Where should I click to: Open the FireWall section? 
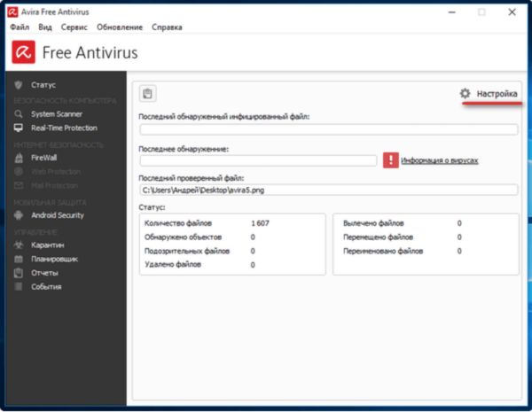point(44,158)
